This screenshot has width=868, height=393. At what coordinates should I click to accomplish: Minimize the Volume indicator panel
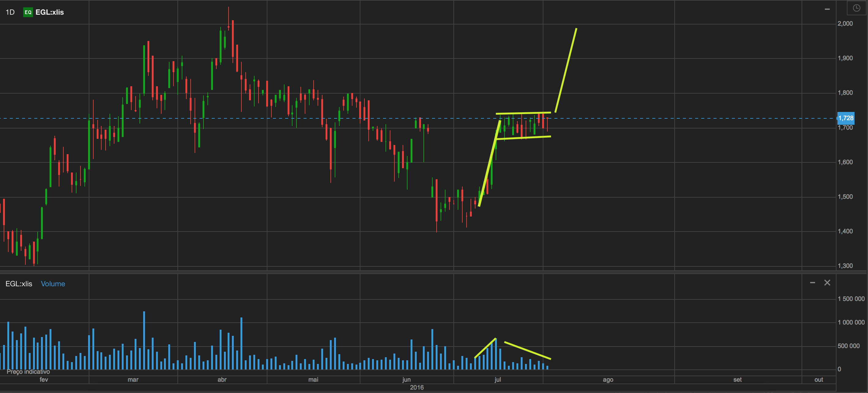point(812,283)
